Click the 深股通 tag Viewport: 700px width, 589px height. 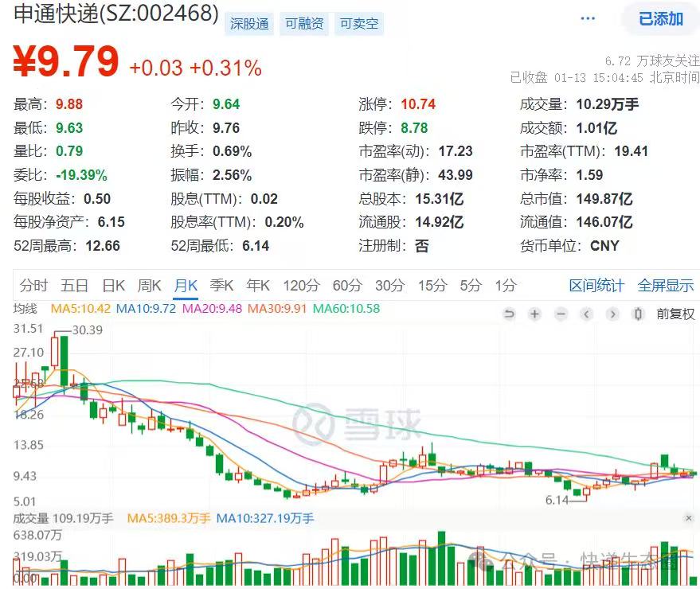click(249, 24)
